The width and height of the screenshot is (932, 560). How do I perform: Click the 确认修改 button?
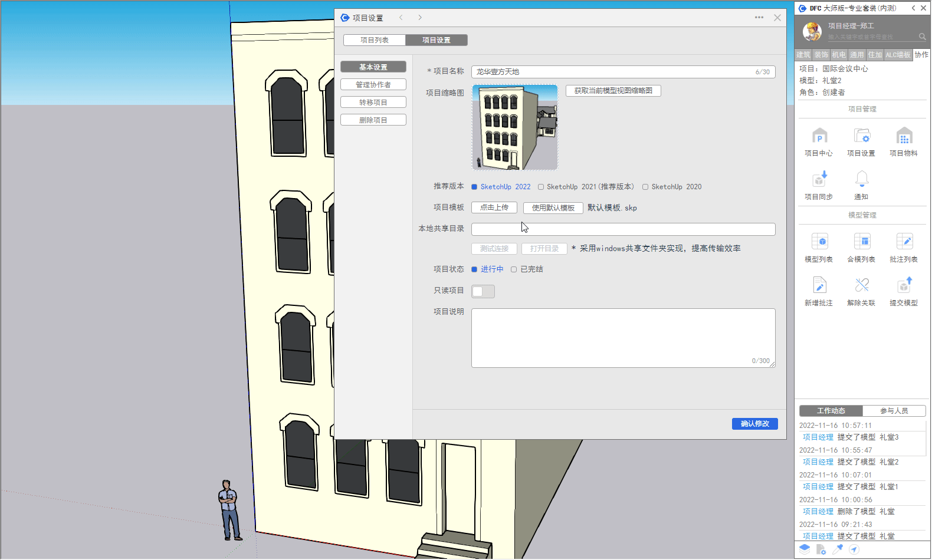pos(754,424)
